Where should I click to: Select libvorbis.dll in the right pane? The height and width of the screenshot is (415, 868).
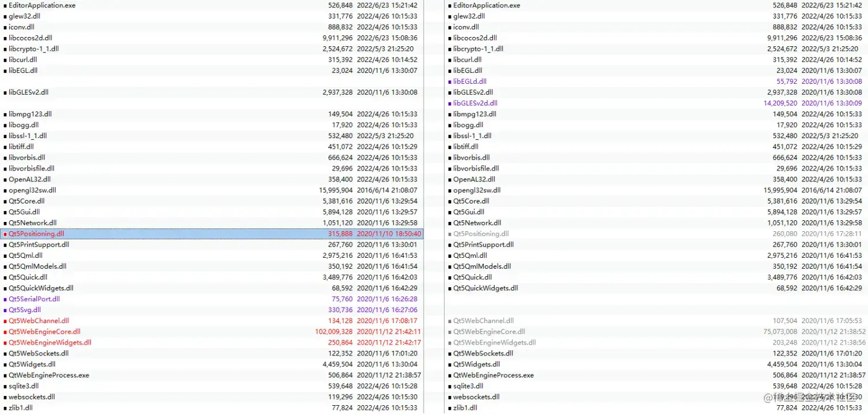click(471, 158)
